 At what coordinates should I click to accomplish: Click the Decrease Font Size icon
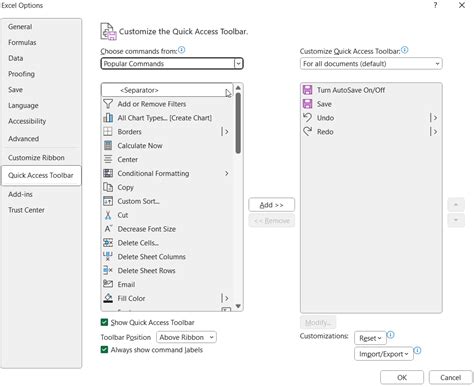coord(108,229)
